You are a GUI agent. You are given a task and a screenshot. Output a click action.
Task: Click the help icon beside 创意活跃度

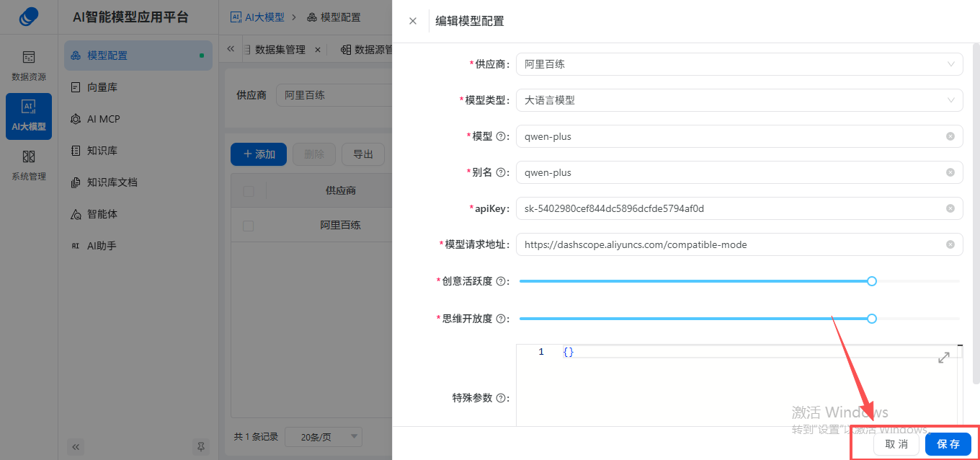tap(501, 281)
